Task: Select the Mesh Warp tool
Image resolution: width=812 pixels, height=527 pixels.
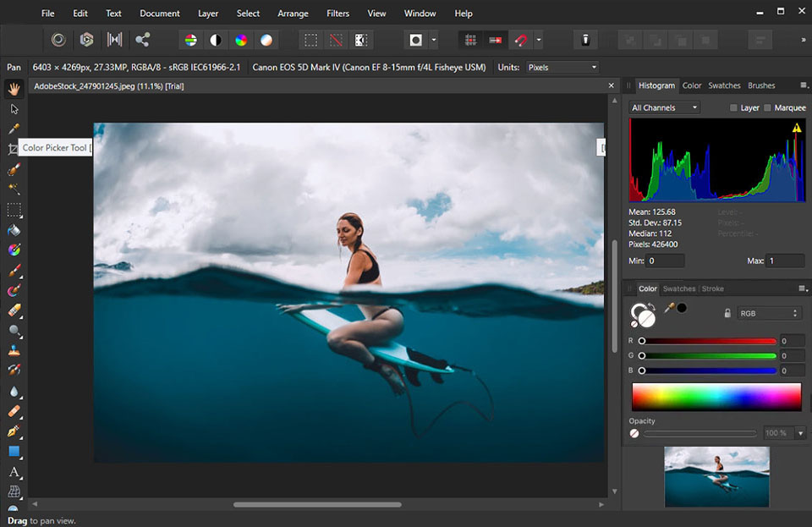Action: click(14, 491)
